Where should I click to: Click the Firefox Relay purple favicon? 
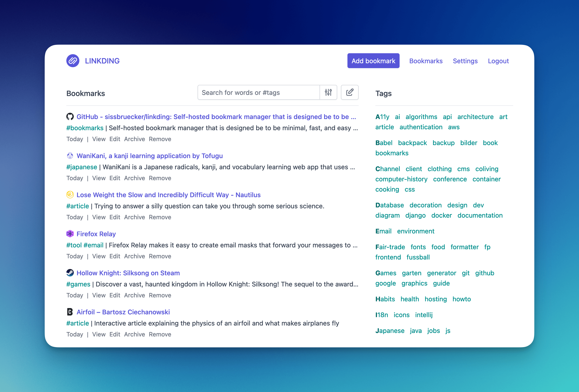70,234
